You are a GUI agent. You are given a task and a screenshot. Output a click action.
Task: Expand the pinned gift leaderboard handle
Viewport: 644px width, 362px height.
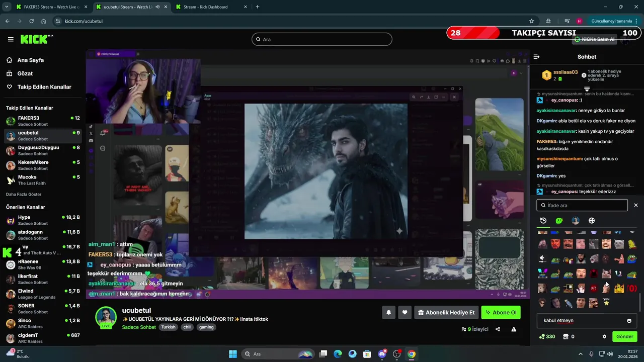587,89
